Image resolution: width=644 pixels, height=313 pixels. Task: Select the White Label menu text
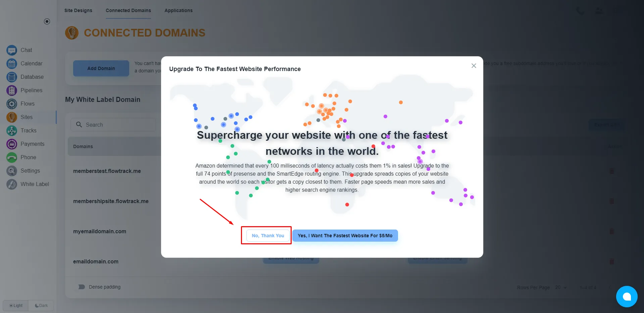pos(35,184)
